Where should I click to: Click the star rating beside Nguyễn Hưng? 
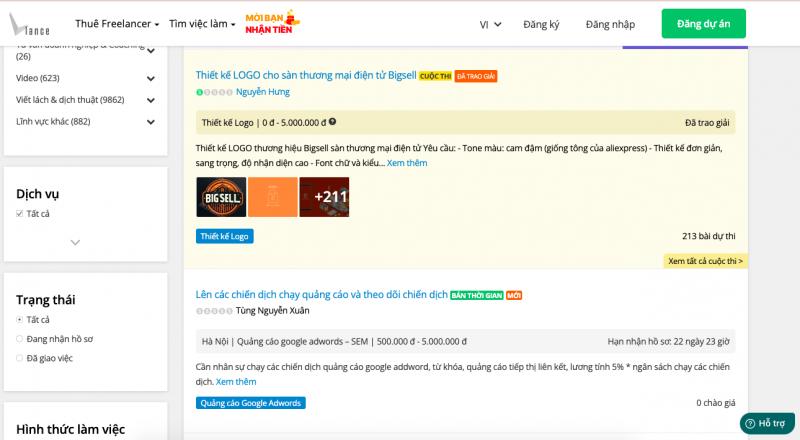click(214, 92)
